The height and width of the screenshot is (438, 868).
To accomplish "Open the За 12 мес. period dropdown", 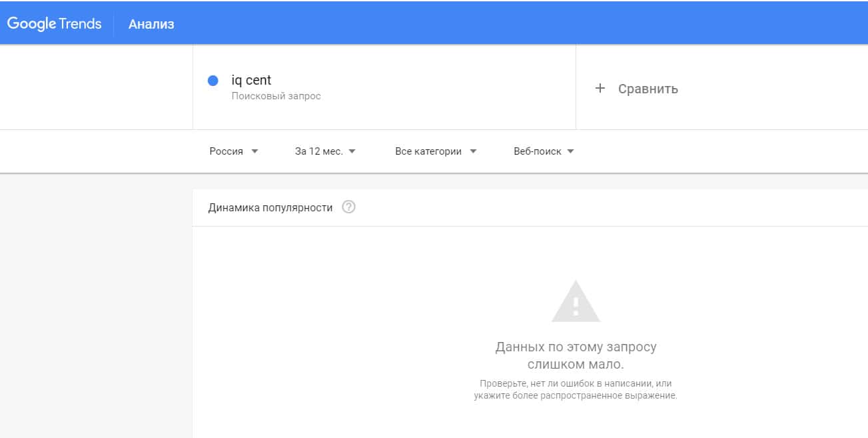I will (x=318, y=151).
